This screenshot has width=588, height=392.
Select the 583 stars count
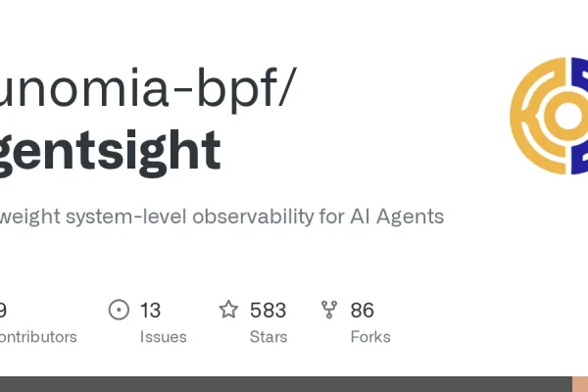pyautogui.click(x=269, y=311)
